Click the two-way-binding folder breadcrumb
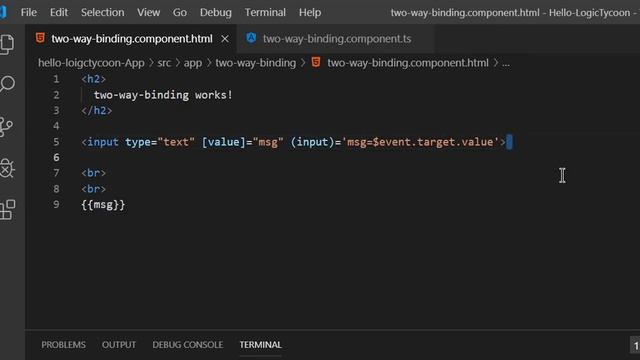Screen dimensions: 640x360 coord(256,63)
